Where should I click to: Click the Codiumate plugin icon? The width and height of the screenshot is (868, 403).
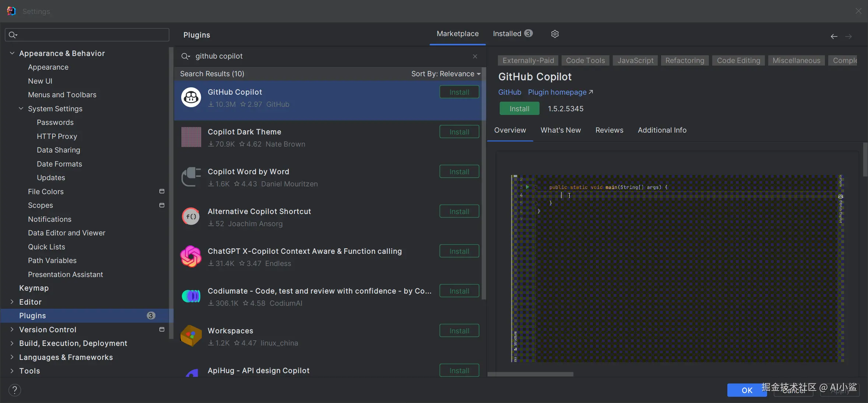click(191, 296)
